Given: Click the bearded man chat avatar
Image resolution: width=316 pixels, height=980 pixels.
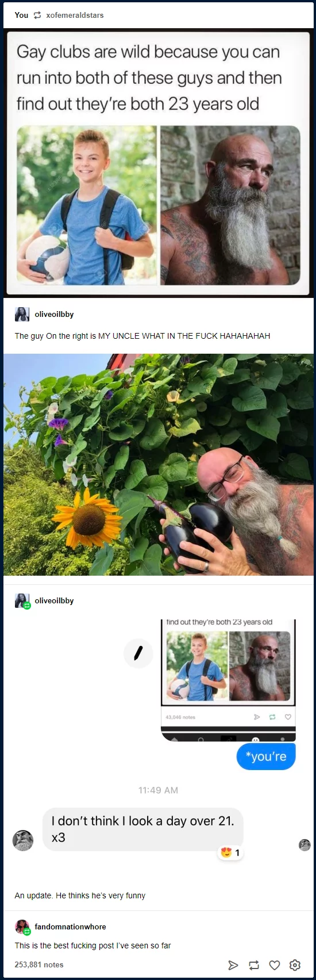Looking at the screenshot, I should tap(23, 840).
